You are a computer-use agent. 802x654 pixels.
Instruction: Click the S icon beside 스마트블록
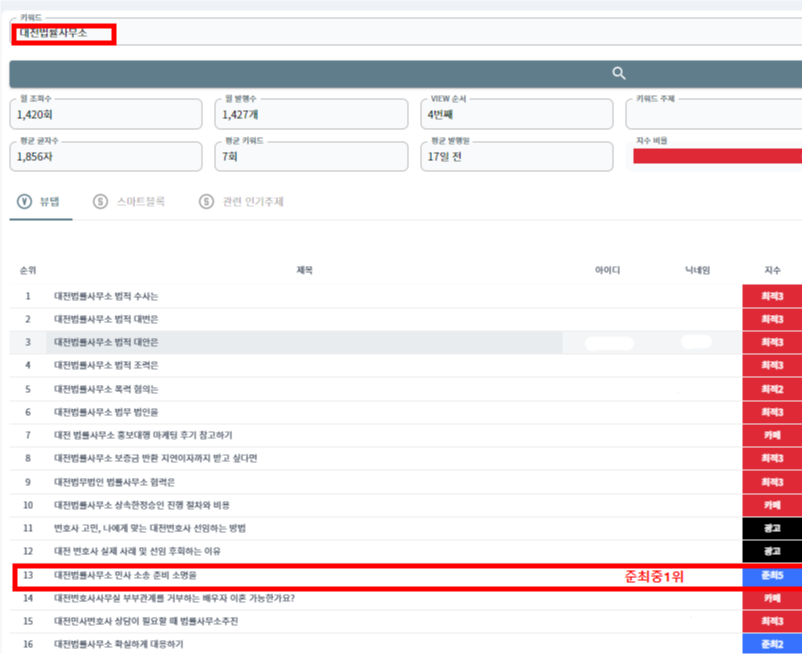100,201
